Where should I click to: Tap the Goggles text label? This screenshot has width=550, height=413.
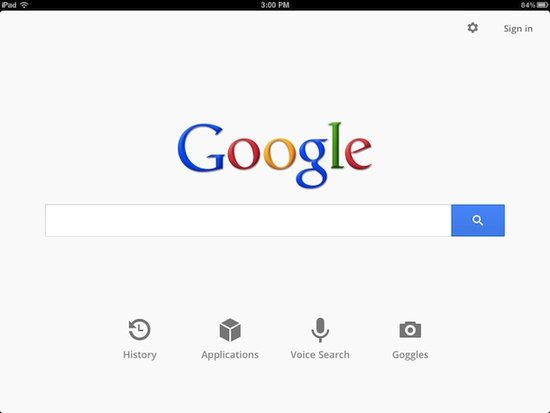click(x=410, y=355)
